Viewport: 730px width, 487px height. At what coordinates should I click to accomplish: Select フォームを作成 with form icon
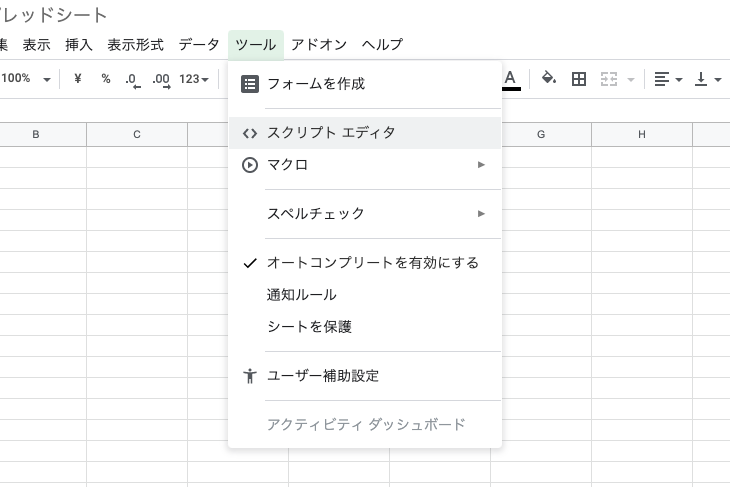coord(315,84)
